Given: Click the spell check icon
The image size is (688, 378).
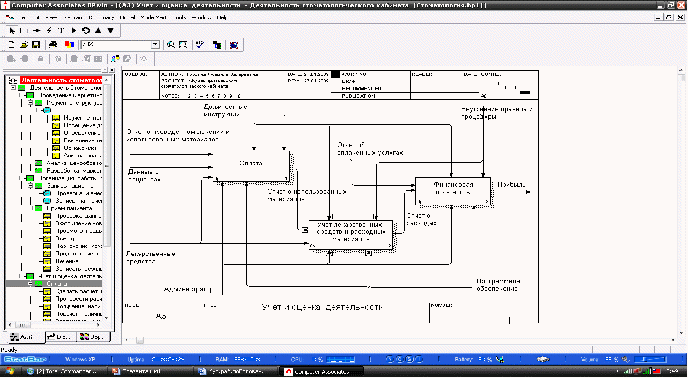Looking at the screenshot, I should pyautogui.click(x=200, y=45).
